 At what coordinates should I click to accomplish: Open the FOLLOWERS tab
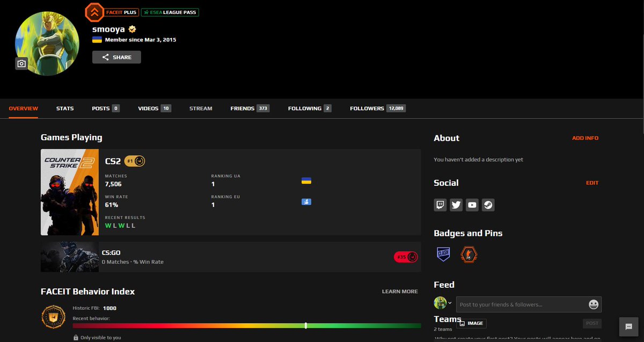click(x=378, y=108)
